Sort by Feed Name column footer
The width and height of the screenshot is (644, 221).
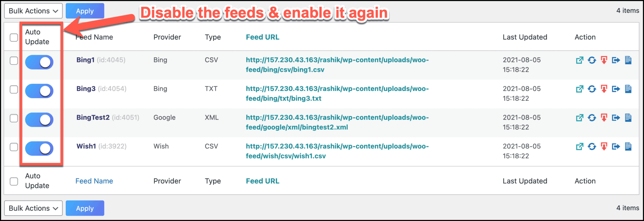(94, 181)
